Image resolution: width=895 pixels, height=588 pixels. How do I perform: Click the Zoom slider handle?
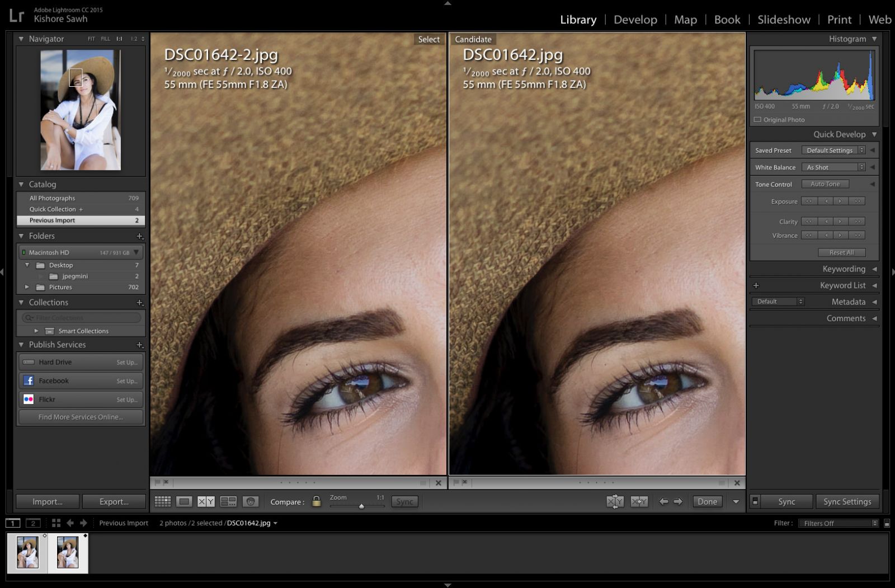click(x=361, y=506)
